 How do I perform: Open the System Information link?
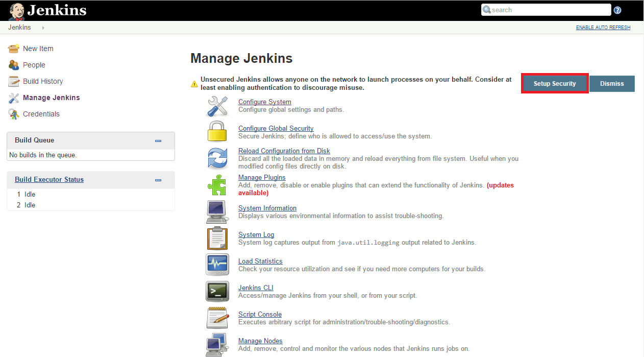coord(267,208)
